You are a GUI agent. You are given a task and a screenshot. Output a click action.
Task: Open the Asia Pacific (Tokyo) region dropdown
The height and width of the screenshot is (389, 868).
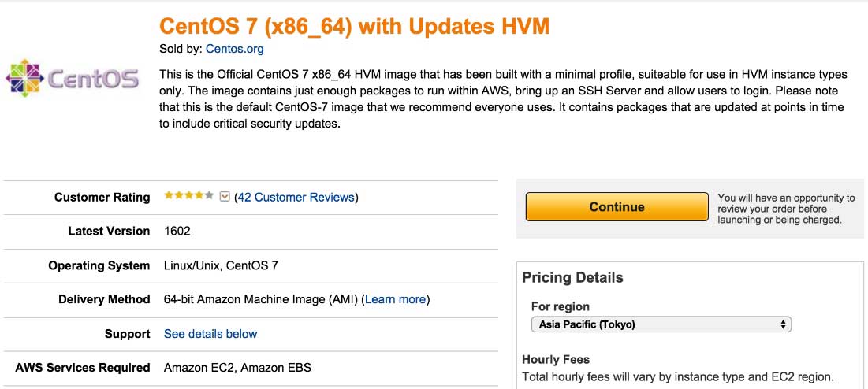661,324
